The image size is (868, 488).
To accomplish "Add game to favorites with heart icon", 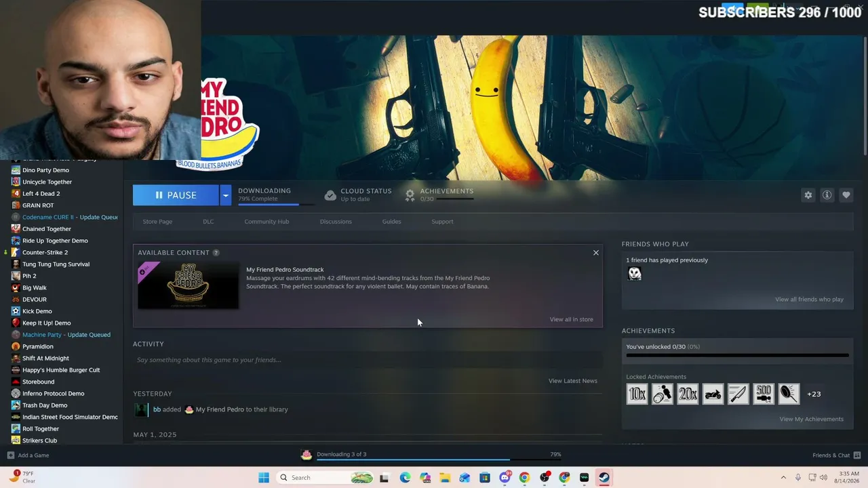I will pyautogui.click(x=846, y=195).
